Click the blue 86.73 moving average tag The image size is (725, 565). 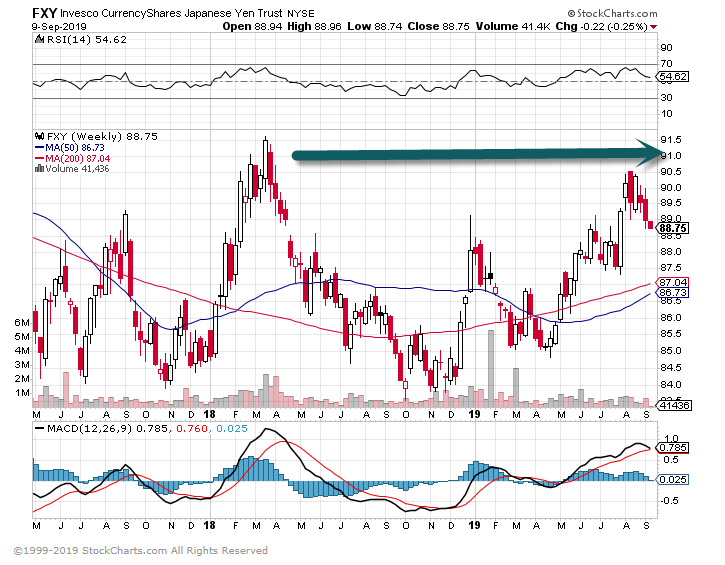[x=673, y=293]
